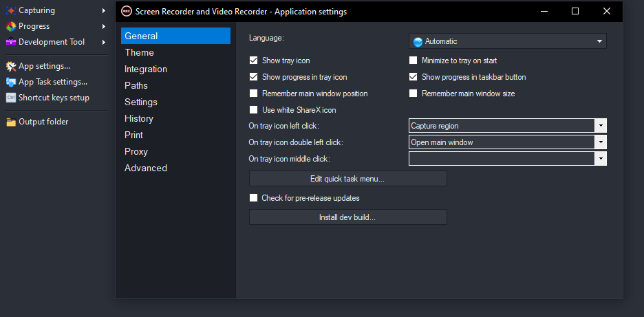Click Edit quick task menu button

348,179
